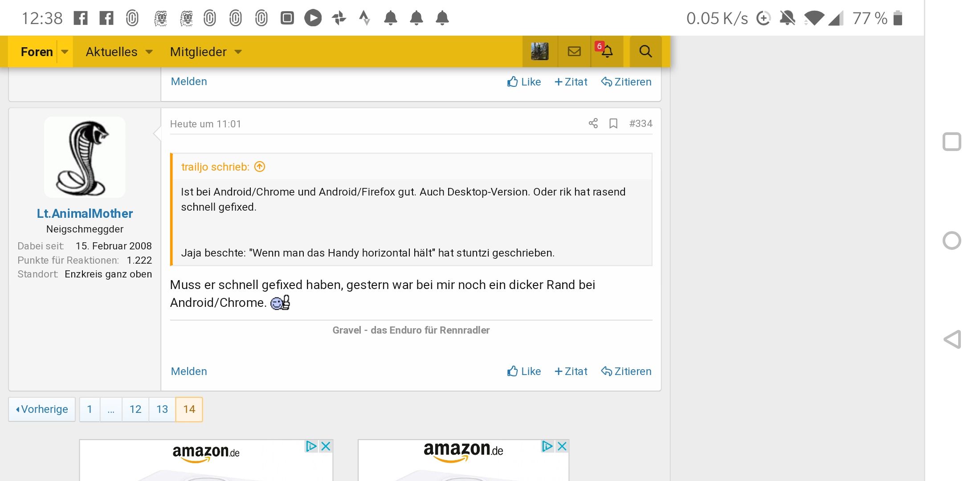The image size is (980, 481).
Task: Go to the Vorherige page
Action: (x=42, y=409)
